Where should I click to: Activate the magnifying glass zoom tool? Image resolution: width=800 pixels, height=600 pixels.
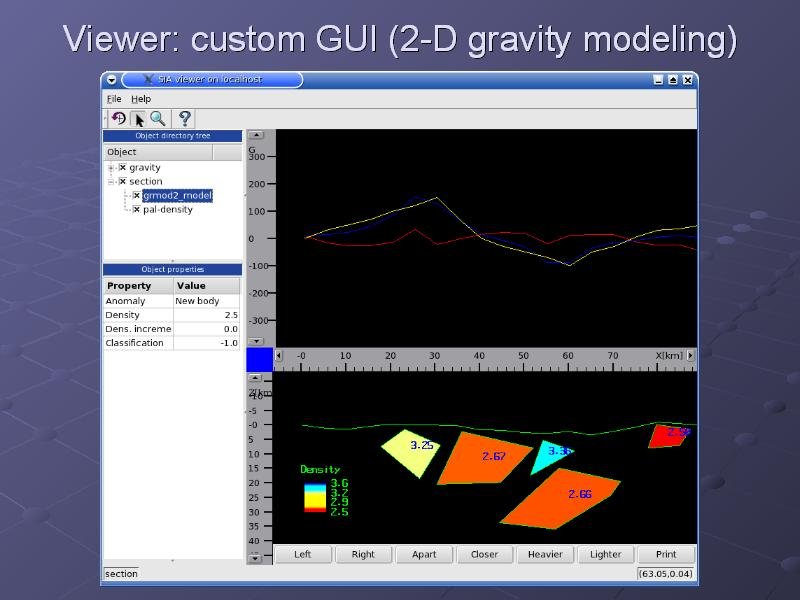(158, 119)
